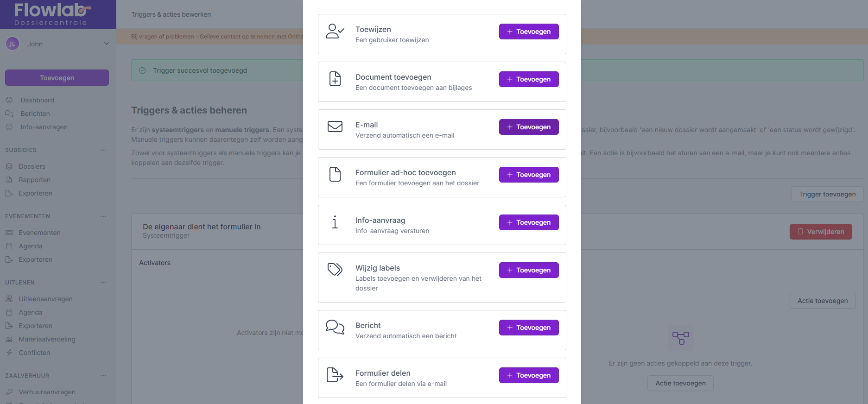Click the Wijzig labels tags icon
868x404 pixels.
coord(335,269)
